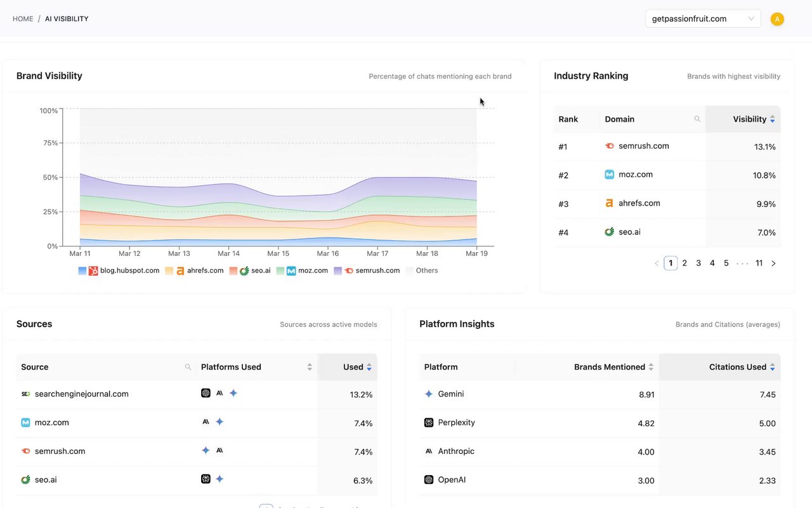812x508 pixels.
Task: Click the Perplexity icon in Platform Insights
Action: (x=429, y=423)
